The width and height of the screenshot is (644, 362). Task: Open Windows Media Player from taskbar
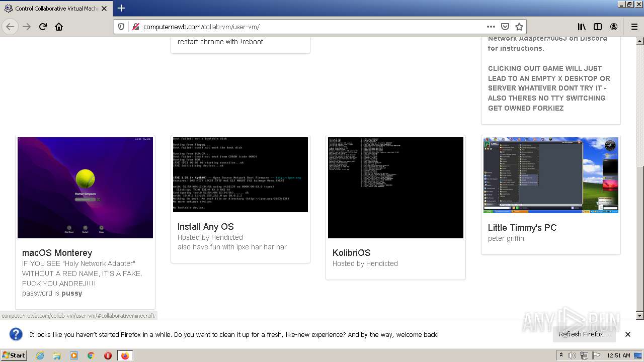pyautogui.click(x=74, y=355)
